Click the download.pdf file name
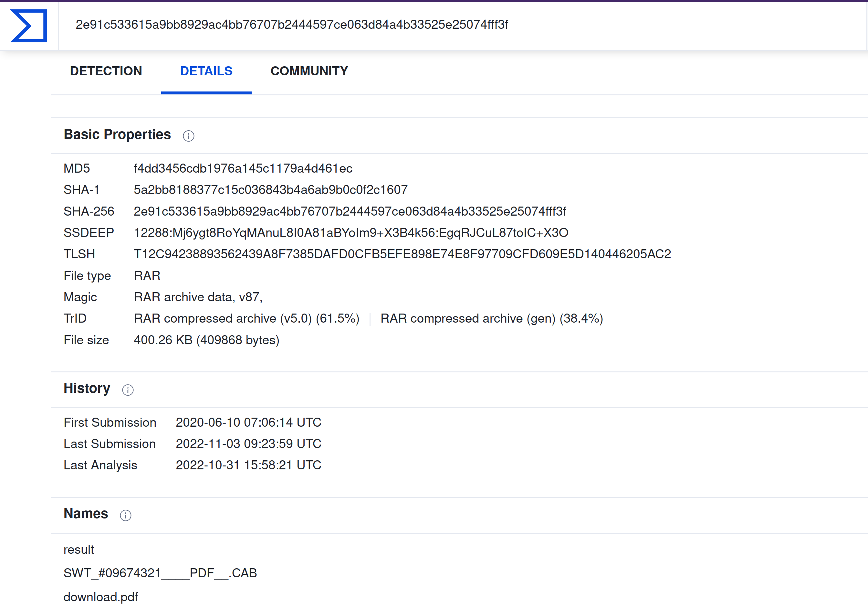Image resolution: width=868 pixels, height=609 pixels. (x=100, y=597)
